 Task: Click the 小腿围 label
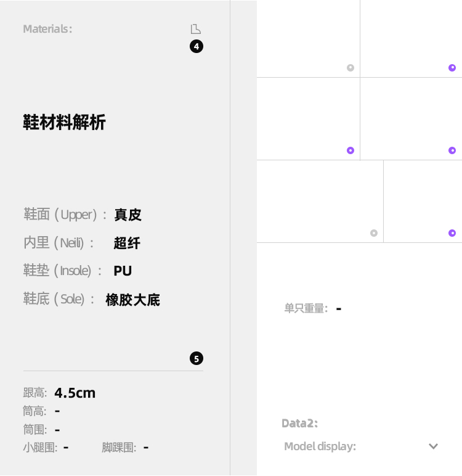(40, 448)
